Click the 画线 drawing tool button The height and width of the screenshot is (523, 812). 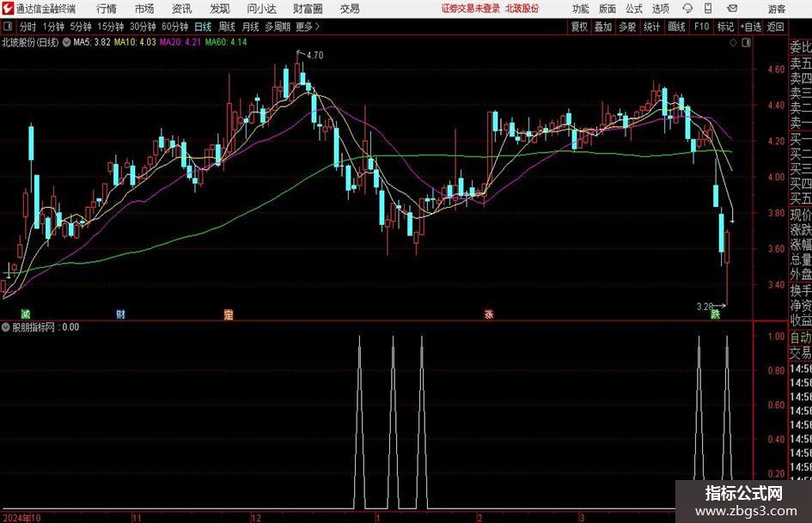[x=677, y=27]
